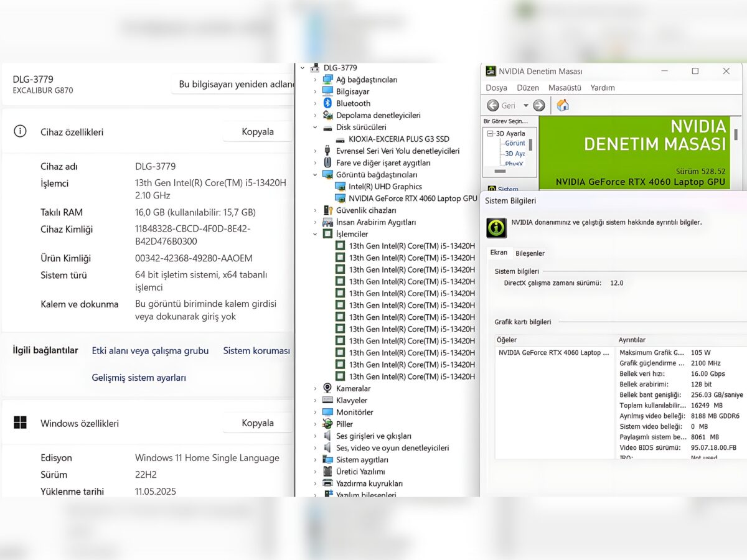Viewport: 747px width, 560px height.
Task: Click the Piller battery icon
Action: click(327, 424)
